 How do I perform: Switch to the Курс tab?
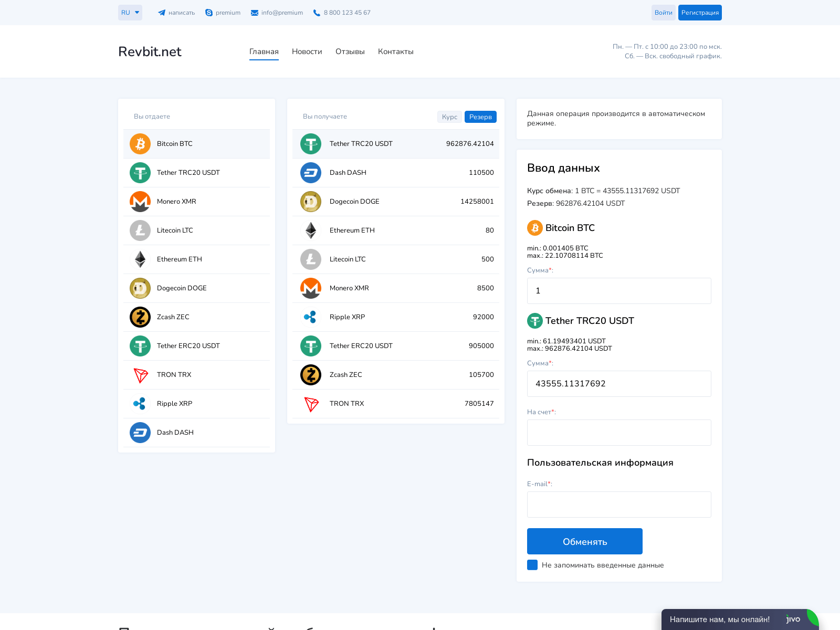pos(449,117)
